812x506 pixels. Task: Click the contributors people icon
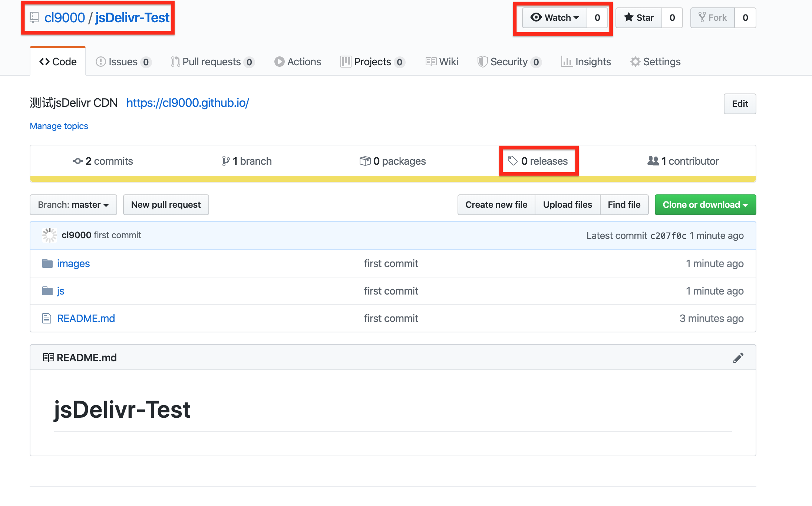pos(653,161)
